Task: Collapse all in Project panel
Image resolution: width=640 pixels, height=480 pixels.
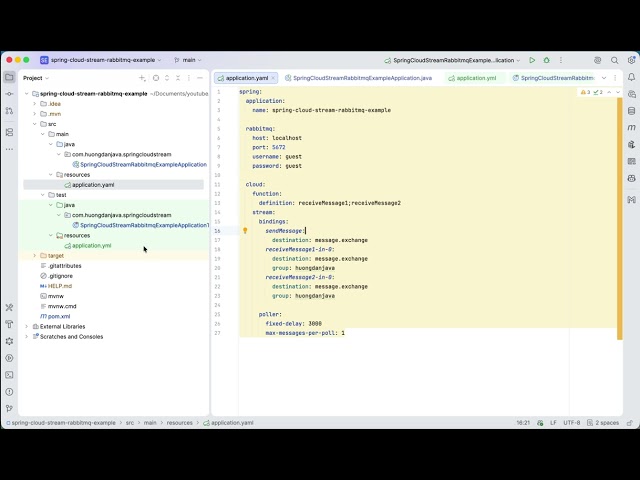Action: coord(178,78)
